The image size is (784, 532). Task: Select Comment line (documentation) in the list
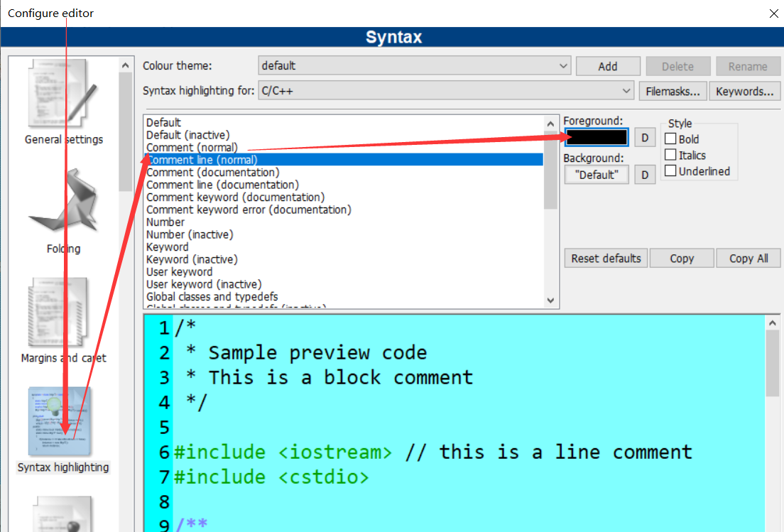point(344,185)
